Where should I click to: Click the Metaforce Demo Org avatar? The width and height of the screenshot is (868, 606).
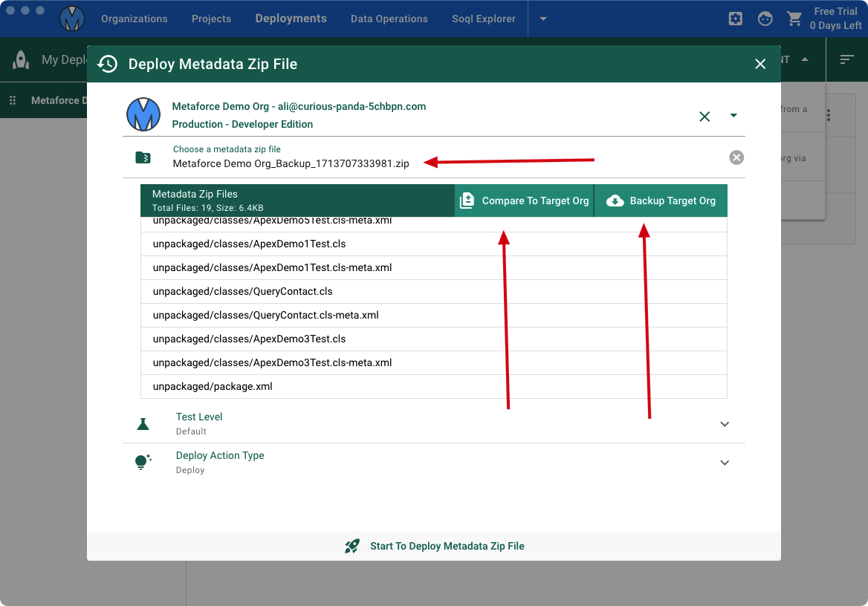pos(143,114)
